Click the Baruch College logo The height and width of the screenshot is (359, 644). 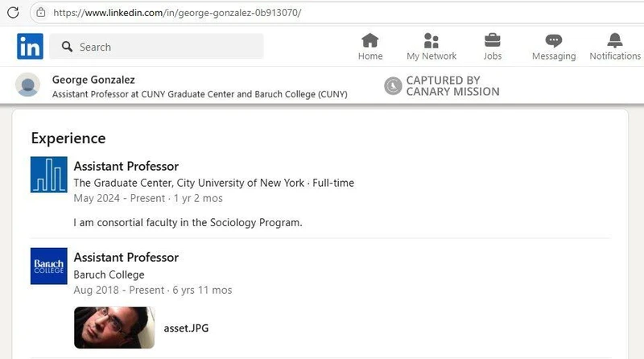(48, 266)
